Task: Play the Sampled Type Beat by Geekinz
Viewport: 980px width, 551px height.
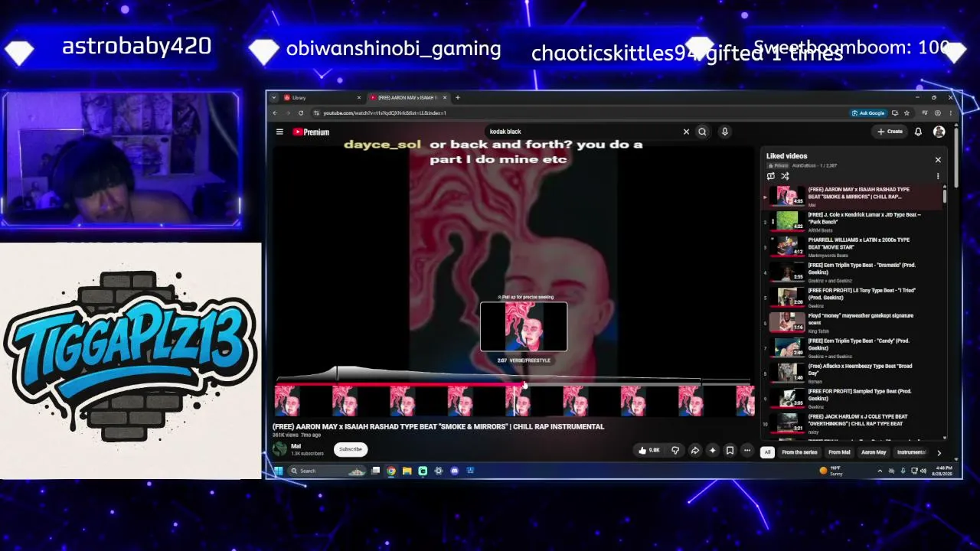Action: [x=853, y=398]
